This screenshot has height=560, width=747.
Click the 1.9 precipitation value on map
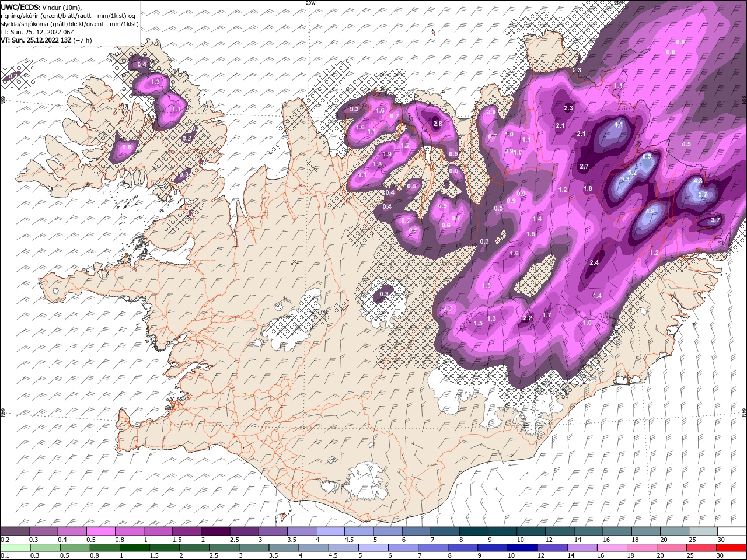coord(386,155)
